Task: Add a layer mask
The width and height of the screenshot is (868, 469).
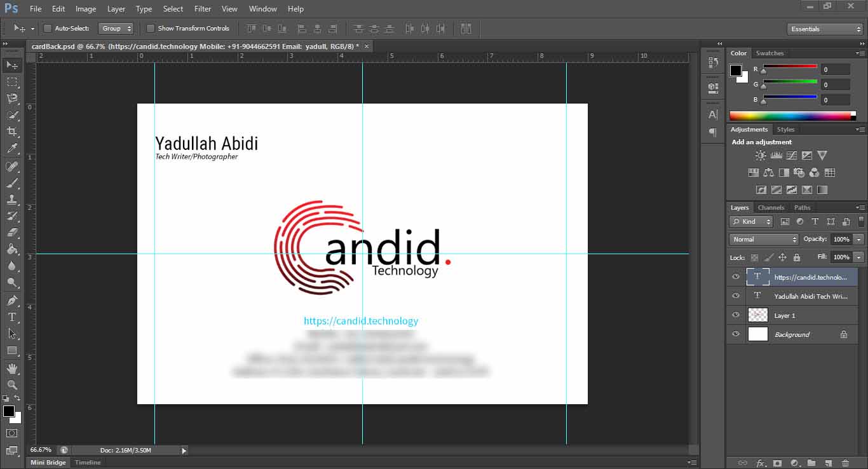Action: 776,463
